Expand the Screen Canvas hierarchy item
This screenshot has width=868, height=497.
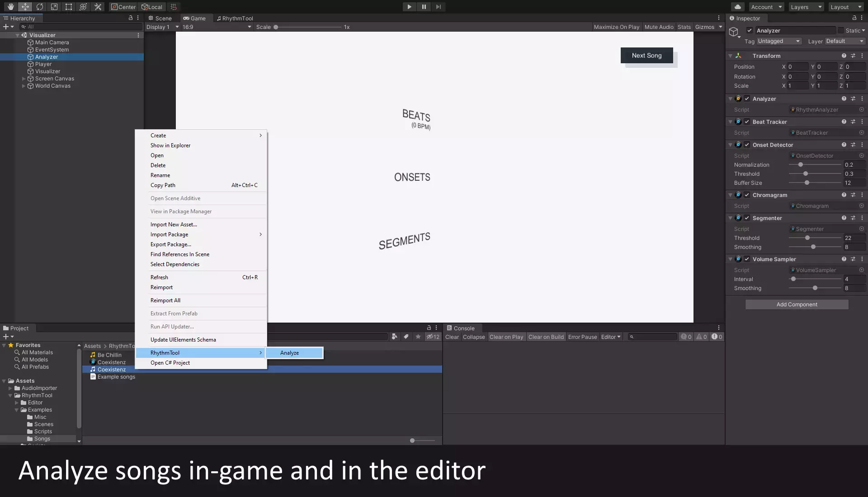24,79
